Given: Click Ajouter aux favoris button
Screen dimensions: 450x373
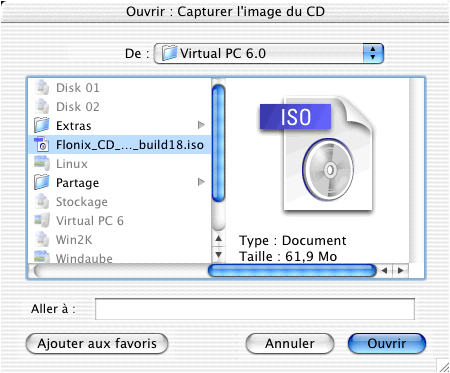Looking at the screenshot, I should coord(97,344).
